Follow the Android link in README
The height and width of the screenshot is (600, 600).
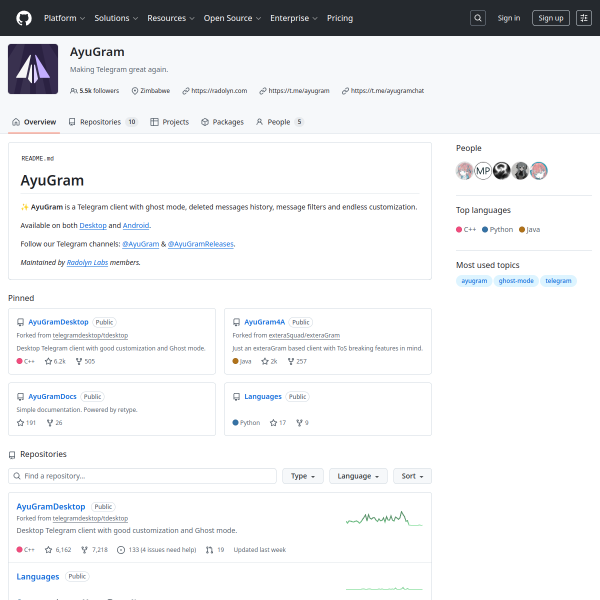(x=136, y=225)
